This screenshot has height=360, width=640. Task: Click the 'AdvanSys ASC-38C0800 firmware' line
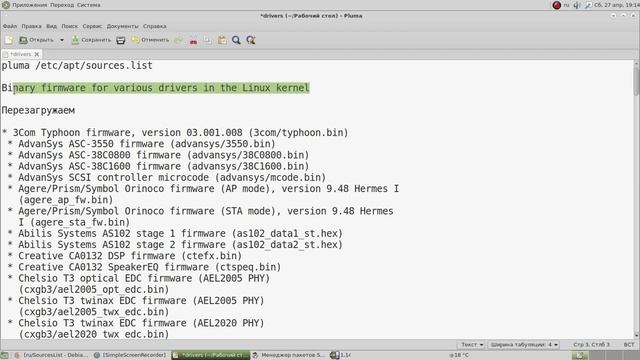point(158,155)
